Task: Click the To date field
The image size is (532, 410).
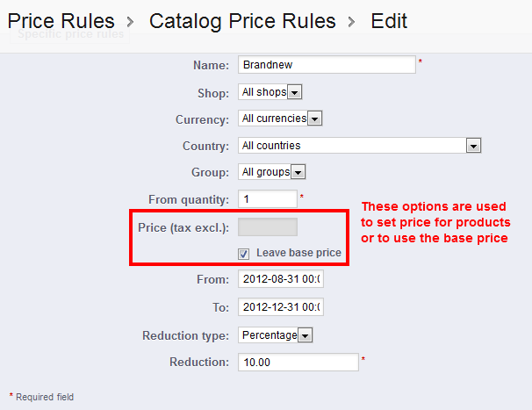Action: click(280, 307)
